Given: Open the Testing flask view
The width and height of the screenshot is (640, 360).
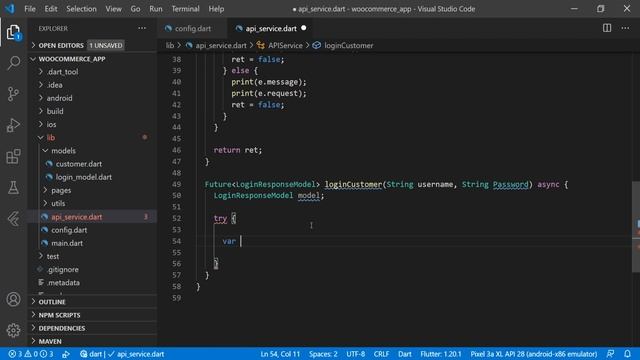Looking at the screenshot, I should click(x=13, y=187).
